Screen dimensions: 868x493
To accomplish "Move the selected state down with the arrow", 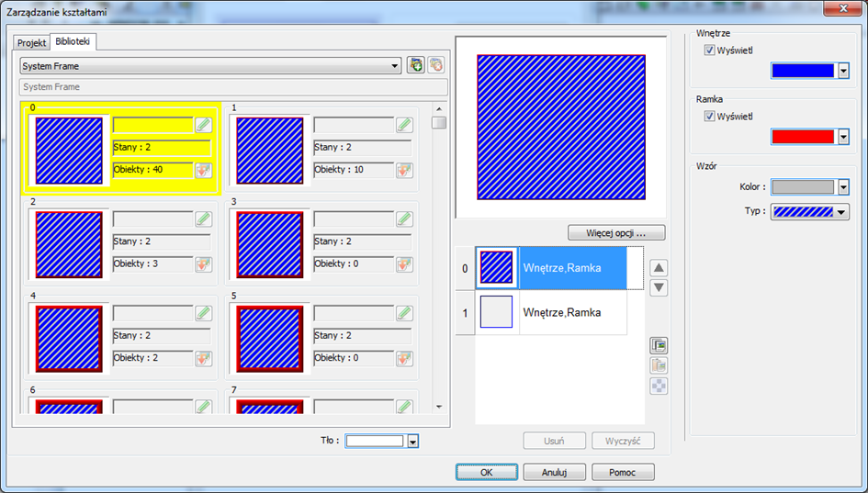I will coord(659,287).
